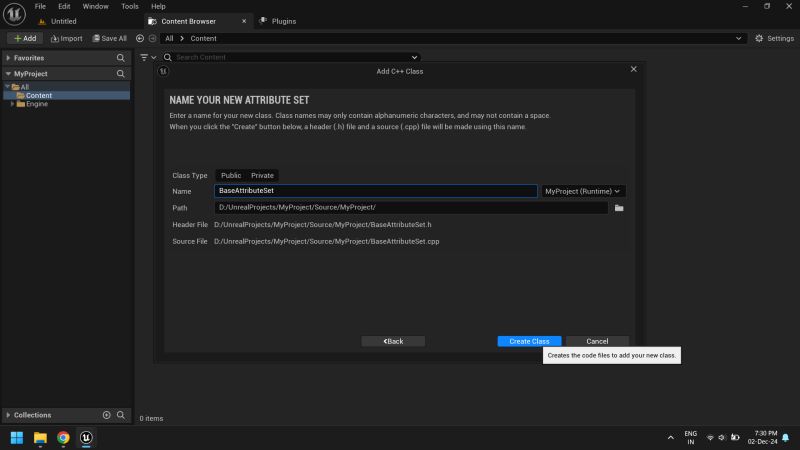The width and height of the screenshot is (800, 450).
Task: Click the class Name input field
Action: tap(376, 191)
